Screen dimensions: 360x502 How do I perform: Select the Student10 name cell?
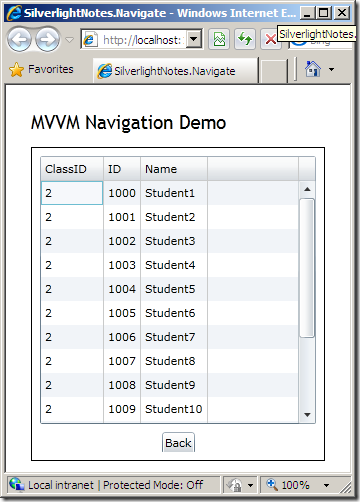tap(174, 409)
